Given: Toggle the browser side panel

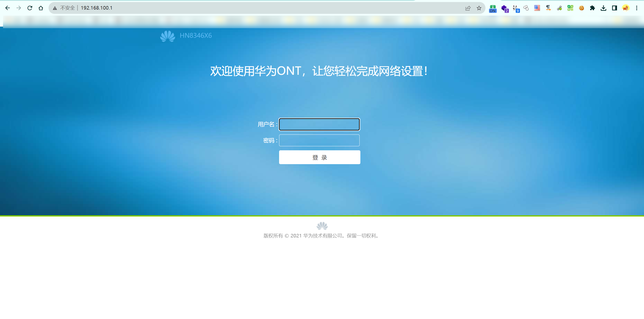Looking at the screenshot, I should 615,8.
